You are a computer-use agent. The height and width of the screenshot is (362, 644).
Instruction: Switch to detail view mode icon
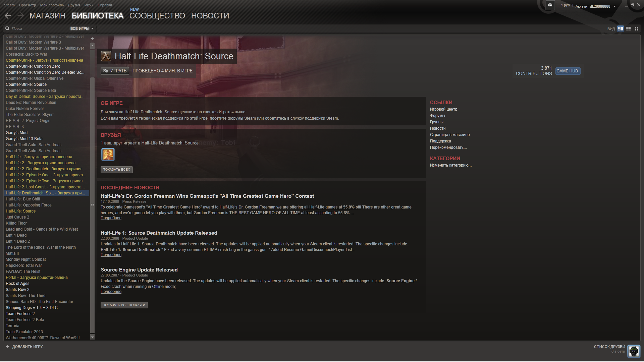(621, 29)
